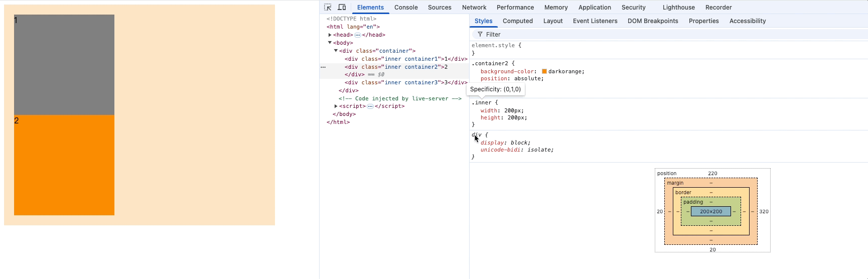Activate the inspect element picker icon
Screen dimensions: 868x279
pos(328,7)
